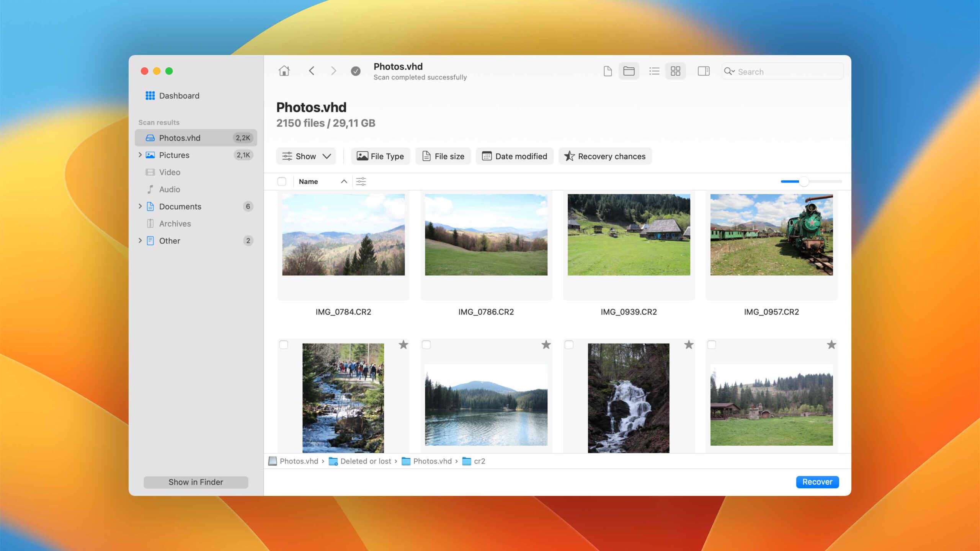980x551 pixels.
Task: Star the waterfall photo thumbnail
Action: coord(689,345)
